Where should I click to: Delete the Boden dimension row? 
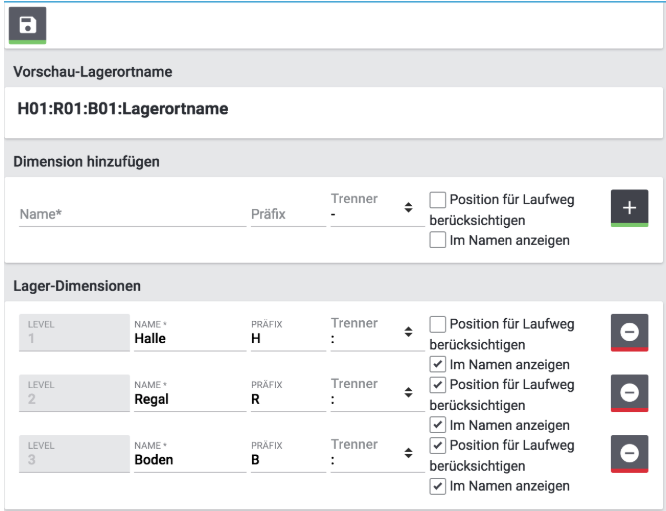click(629, 454)
